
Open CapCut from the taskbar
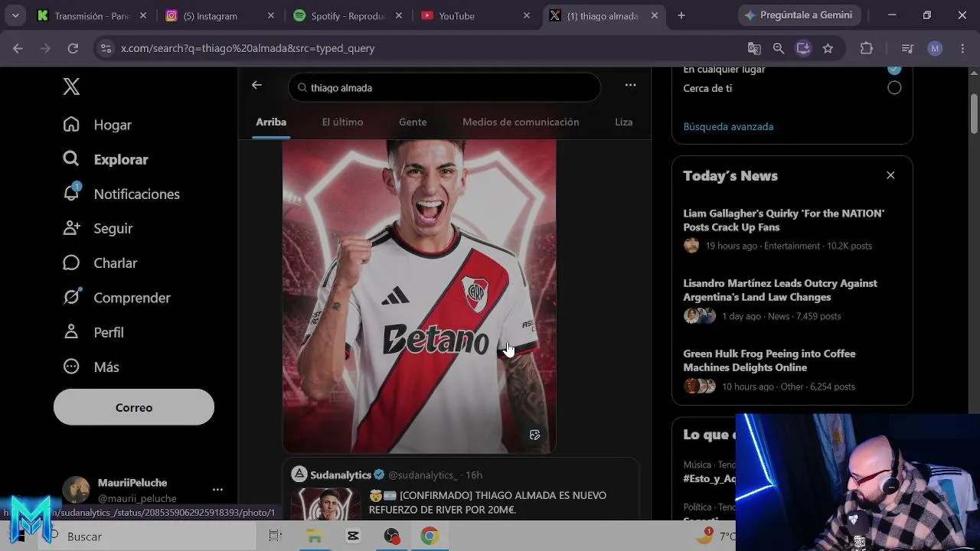(x=353, y=536)
